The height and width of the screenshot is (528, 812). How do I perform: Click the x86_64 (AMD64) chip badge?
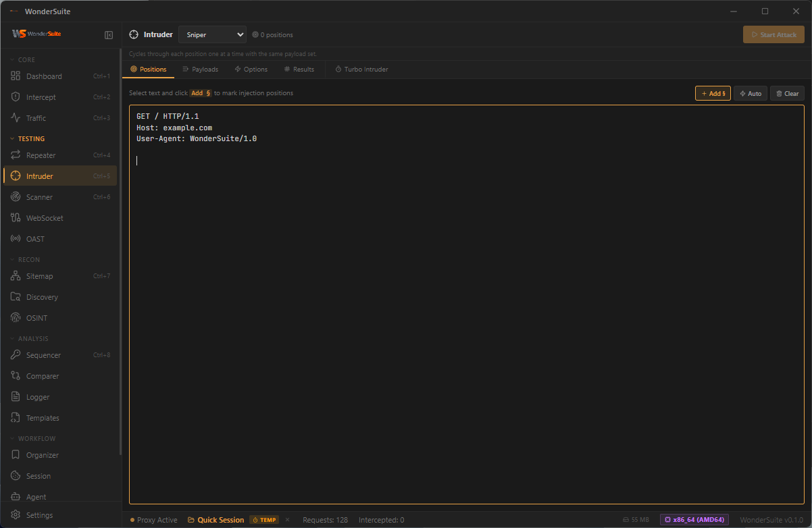pos(694,520)
